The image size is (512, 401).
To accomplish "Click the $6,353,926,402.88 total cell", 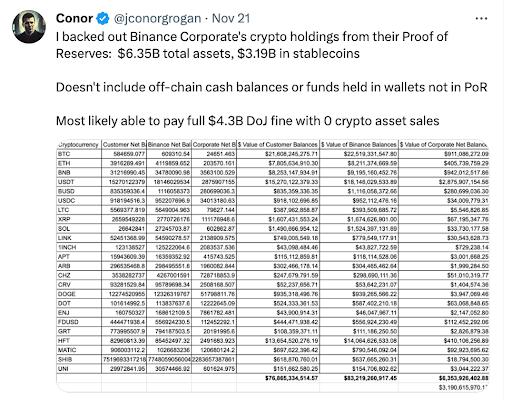I will click(464, 378).
